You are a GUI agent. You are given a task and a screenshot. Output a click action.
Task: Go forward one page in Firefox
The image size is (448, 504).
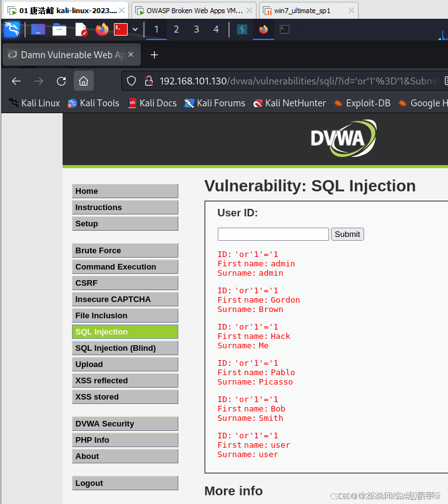tap(39, 81)
